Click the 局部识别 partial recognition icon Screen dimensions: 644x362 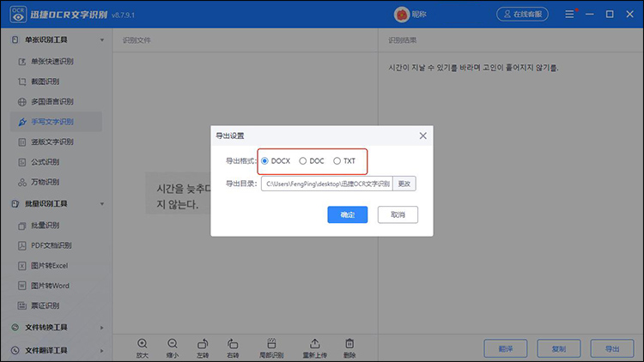[271, 343]
